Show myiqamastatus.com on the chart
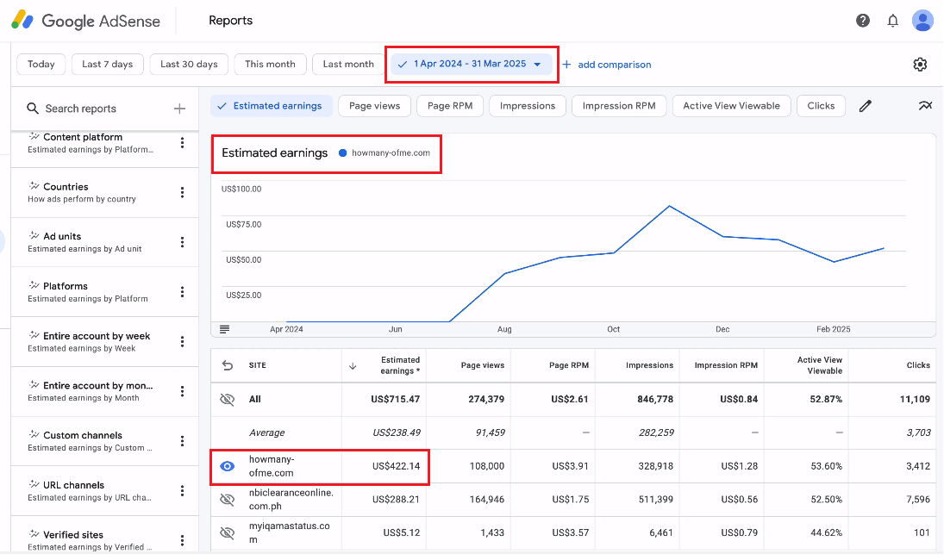This screenshot has width=944, height=560. [227, 532]
